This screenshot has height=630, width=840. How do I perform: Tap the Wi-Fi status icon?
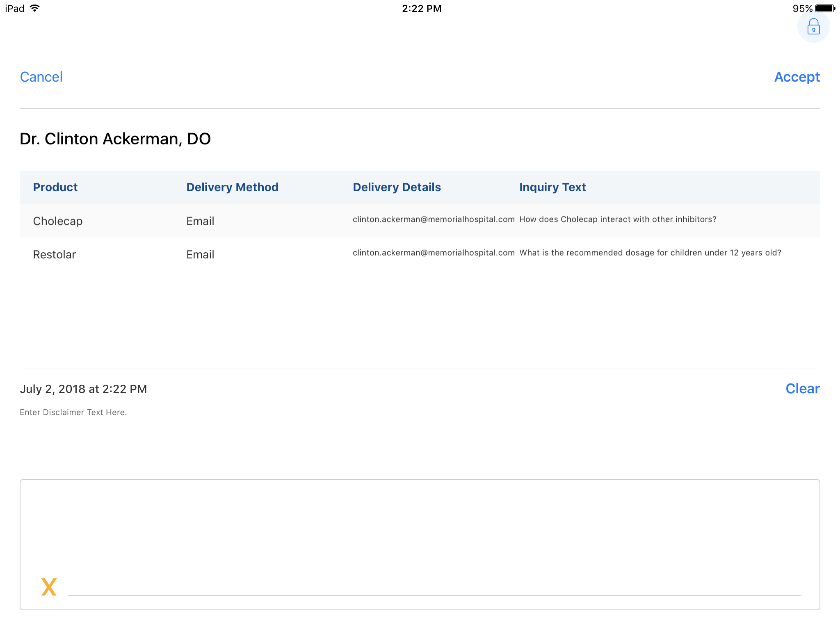[x=35, y=8]
